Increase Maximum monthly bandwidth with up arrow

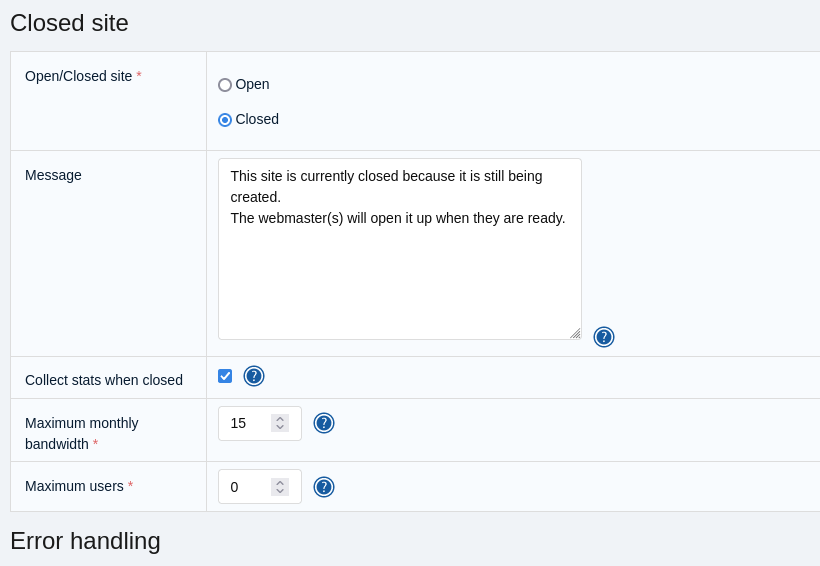point(280,419)
